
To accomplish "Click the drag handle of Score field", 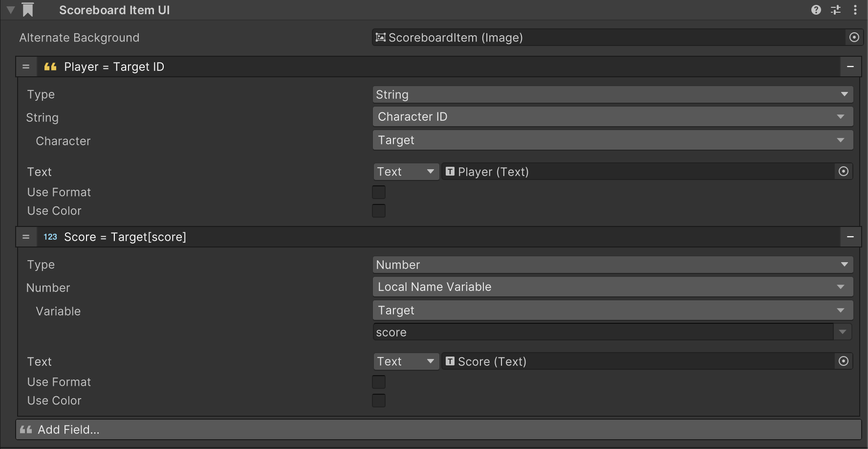I will click(x=26, y=237).
